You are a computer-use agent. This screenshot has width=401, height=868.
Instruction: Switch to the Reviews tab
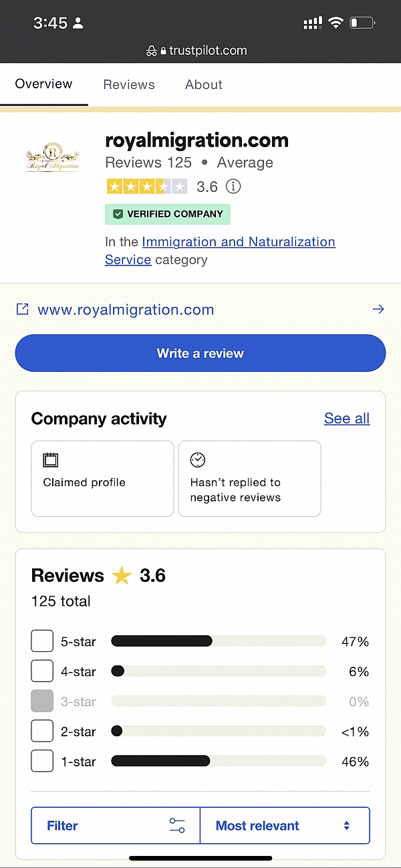(x=129, y=85)
